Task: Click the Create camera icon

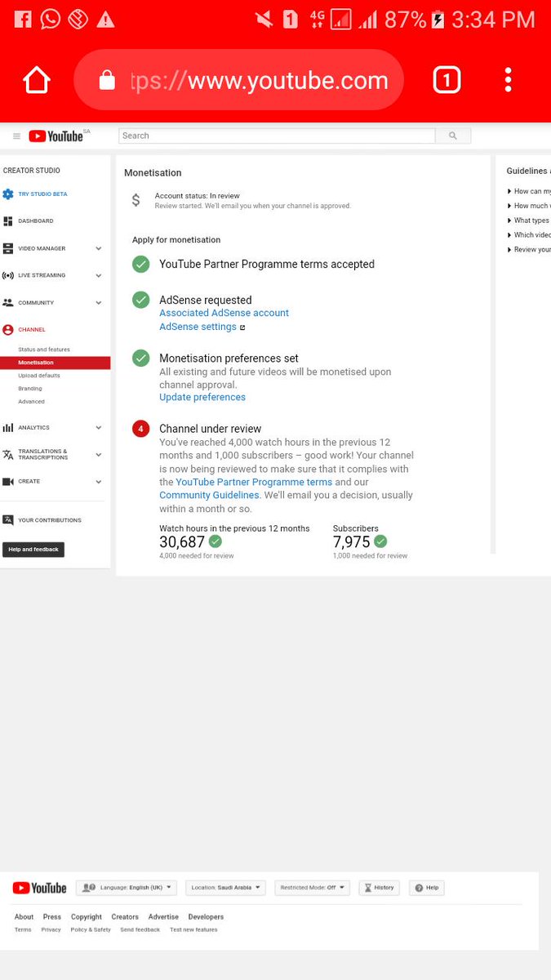Action: [8, 482]
